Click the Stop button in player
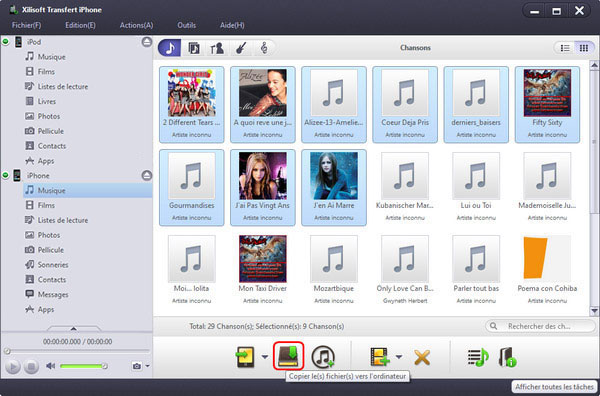The height and width of the screenshot is (396, 600). point(31,367)
